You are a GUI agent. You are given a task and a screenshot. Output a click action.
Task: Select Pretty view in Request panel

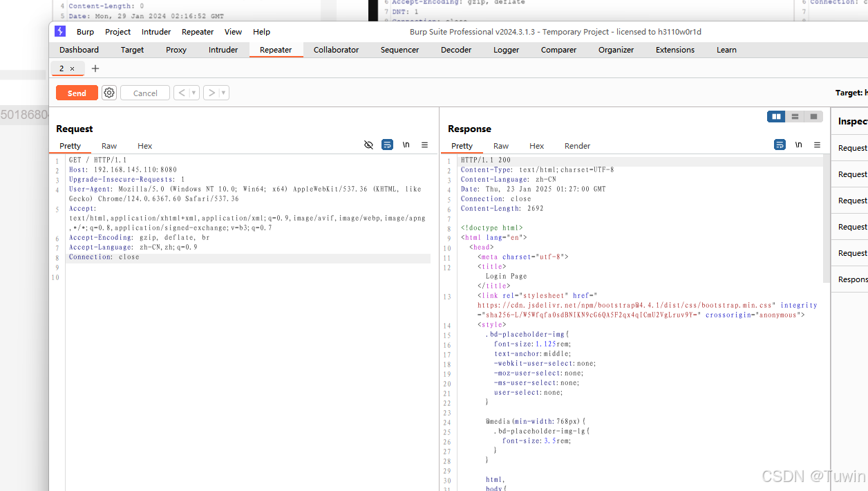[x=70, y=146]
